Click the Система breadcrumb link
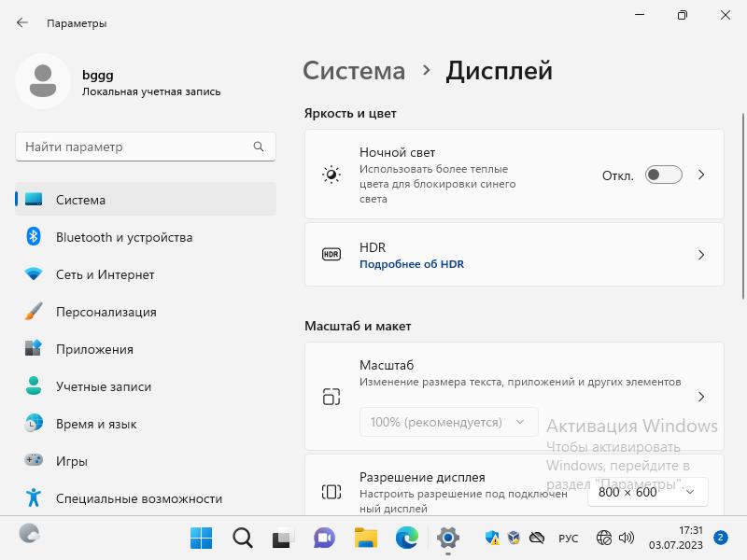Viewport: 747px width, 560px height. click(x=354, y=71)
